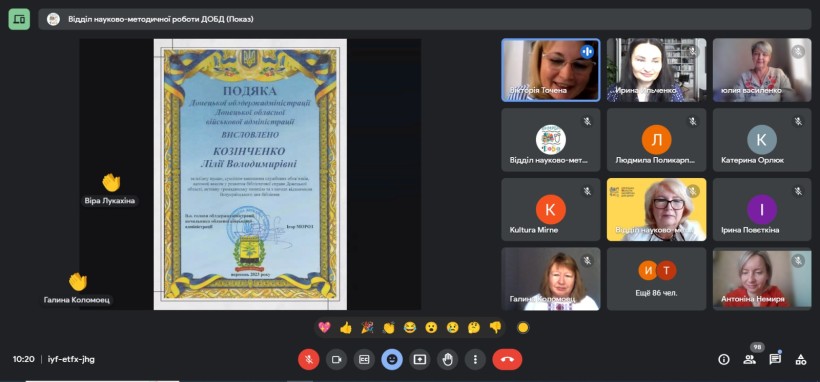Open the three-dot more options menu
820x382 pixels.
click(475, 359)
